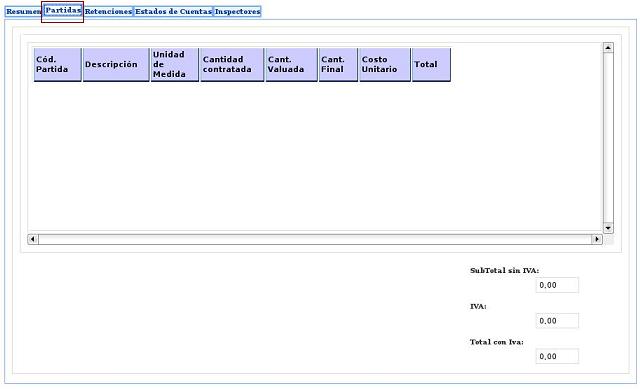Click the Cód. Partida column header
Screen dimensions: 640x390
click(58, 64)
